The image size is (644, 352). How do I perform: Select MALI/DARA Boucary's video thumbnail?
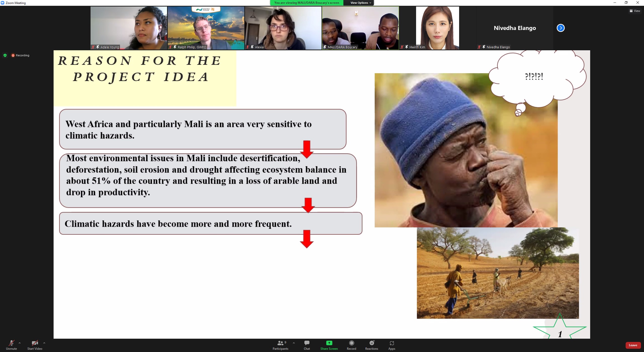(x=360, y=28)
